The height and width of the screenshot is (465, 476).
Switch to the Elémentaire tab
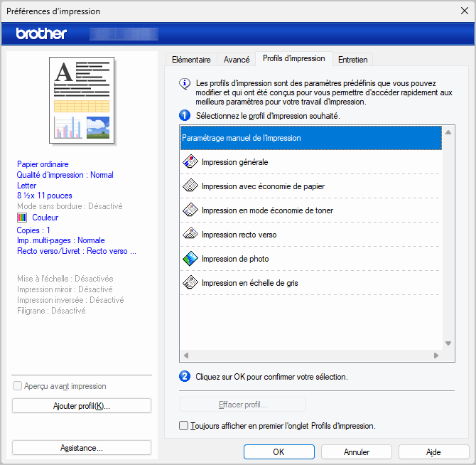[x=190, y=60]
